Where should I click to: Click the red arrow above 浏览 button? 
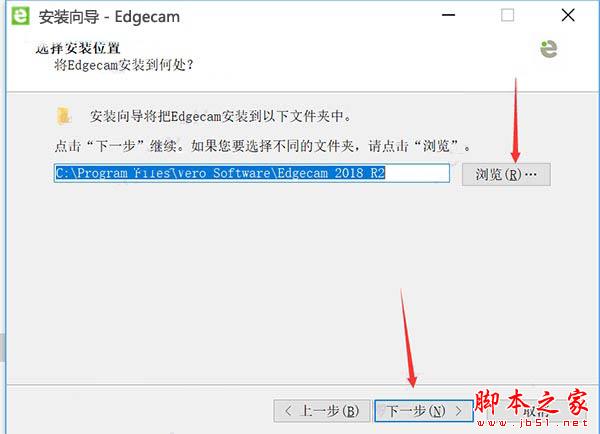(515, 121)
